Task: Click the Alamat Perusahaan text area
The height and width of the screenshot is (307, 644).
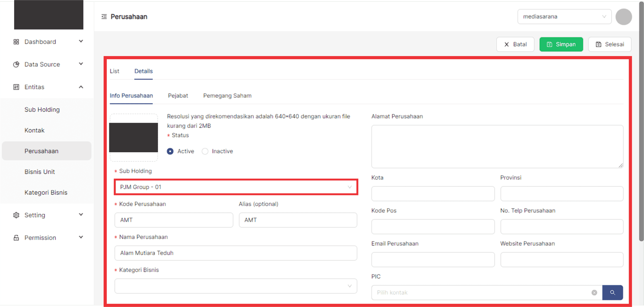Action: 497,146
